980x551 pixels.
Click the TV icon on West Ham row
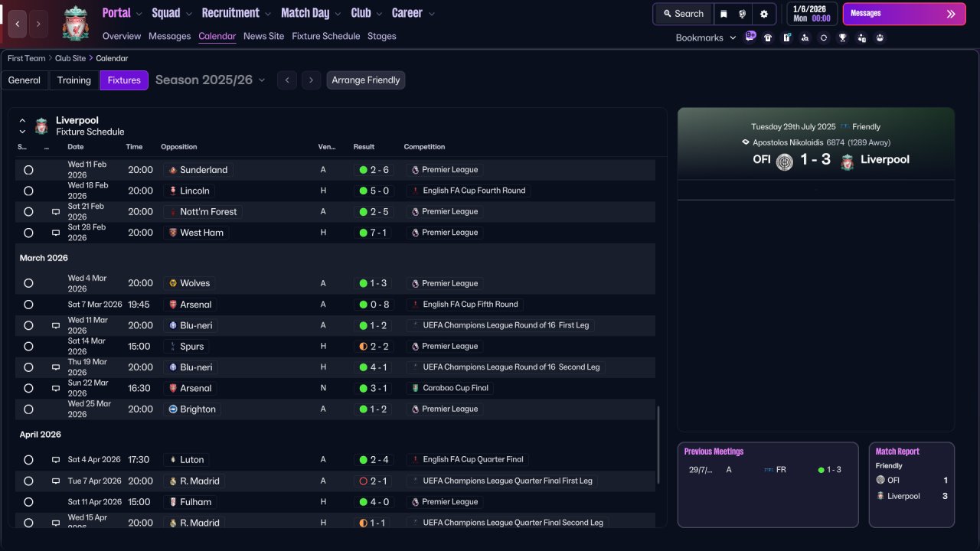click(56, 233)
